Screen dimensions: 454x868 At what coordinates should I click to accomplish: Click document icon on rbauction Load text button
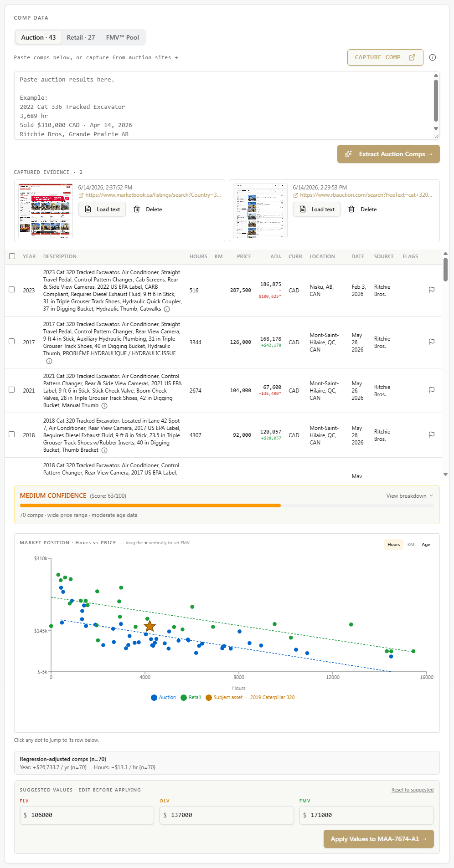point(303,209)
